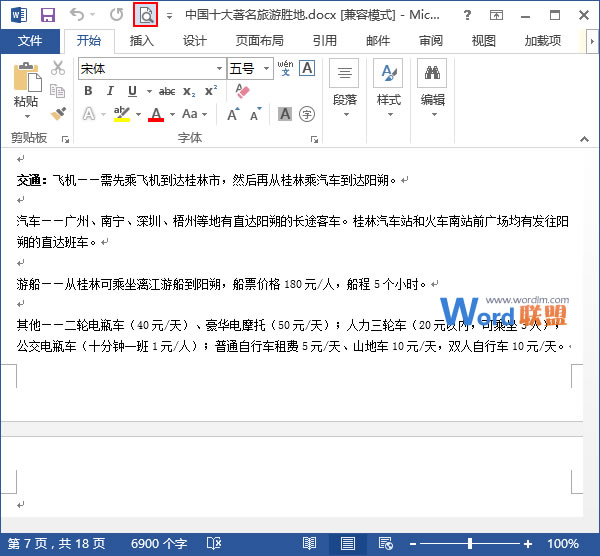Switch to the 引用 (References) tab
Viewport: 600px width, 556px height.
325,41
